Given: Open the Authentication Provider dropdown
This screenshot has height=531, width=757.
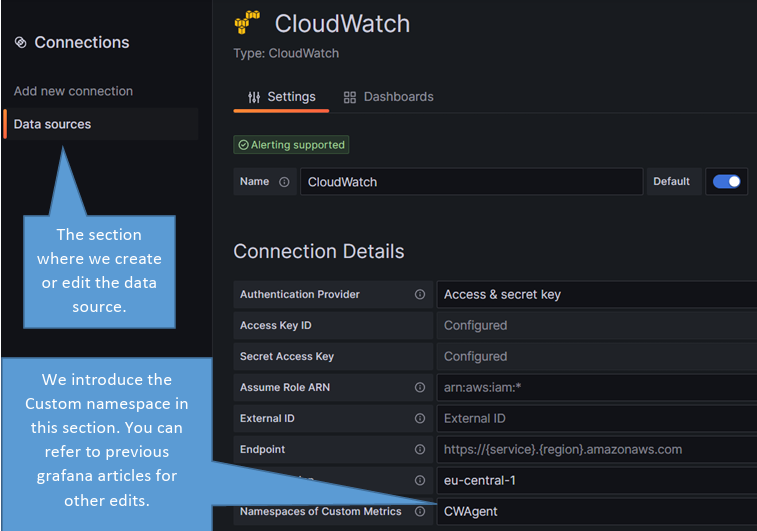Looking at the screenshot, I should pyautogui.click(x=597, y=294).
